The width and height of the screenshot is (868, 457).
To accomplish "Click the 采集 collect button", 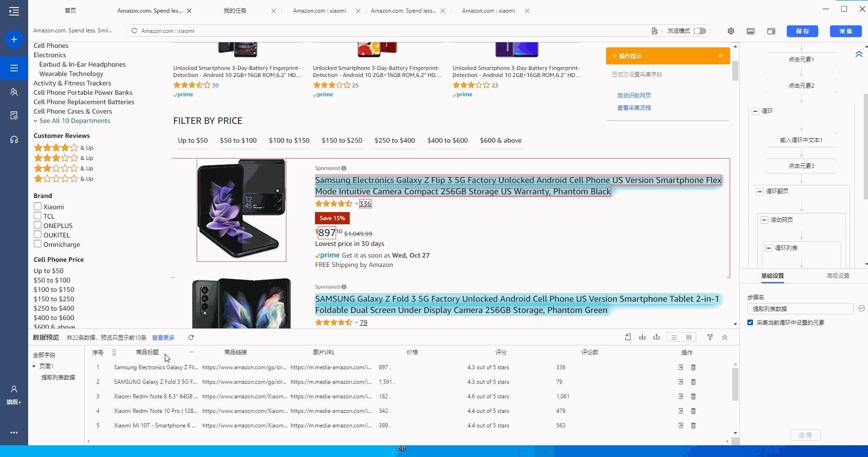I will click(846, 31).
